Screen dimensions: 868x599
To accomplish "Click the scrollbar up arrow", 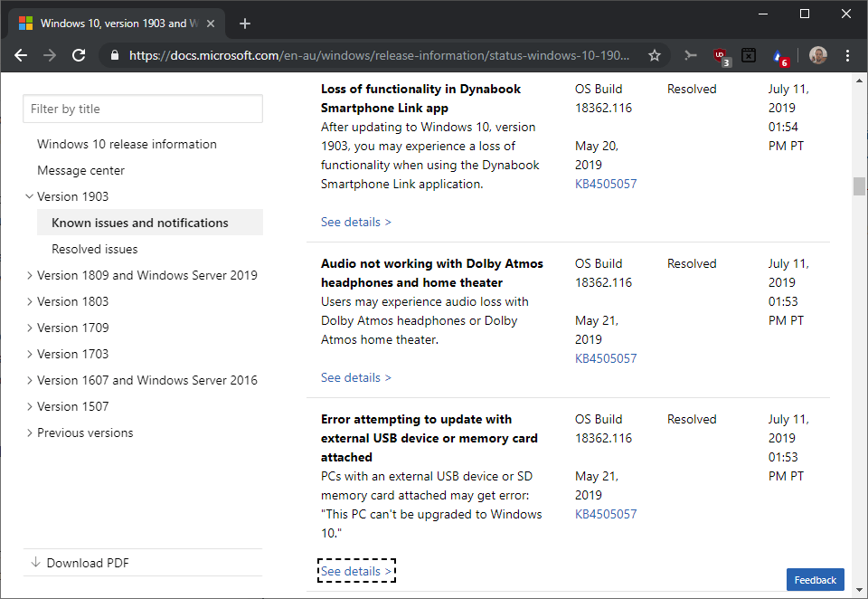I will pos(859,81).
